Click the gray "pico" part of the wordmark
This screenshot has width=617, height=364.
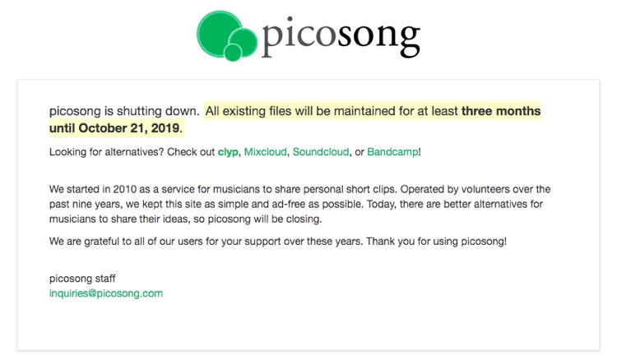pos(299,36)
